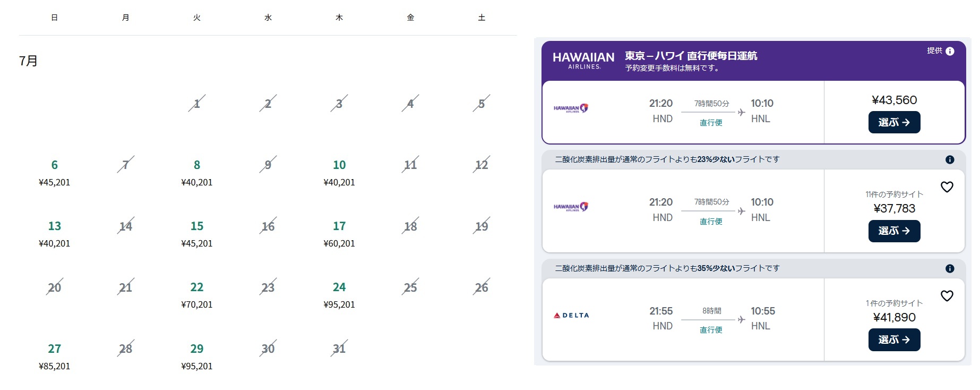Image resolution: width=980 pixels, height=390 pixels.
Task: Favorite the Delta flight with heart icon
Action: (x=947, y=296)
